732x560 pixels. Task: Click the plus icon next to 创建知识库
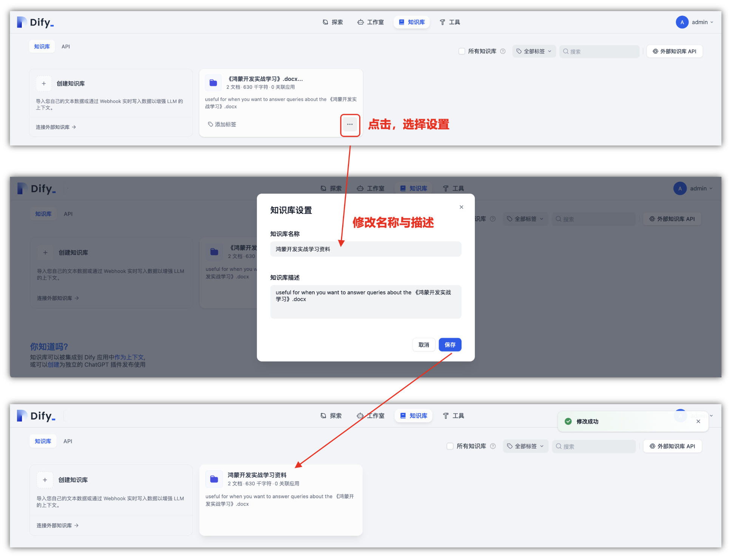click(44, 84)
